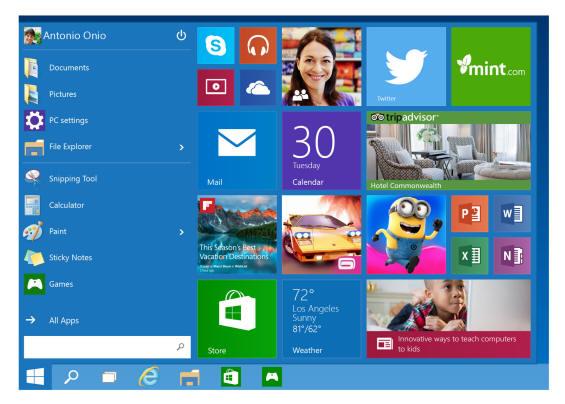Open the Skype tile
565x404 pixels.
click(216, 46)
